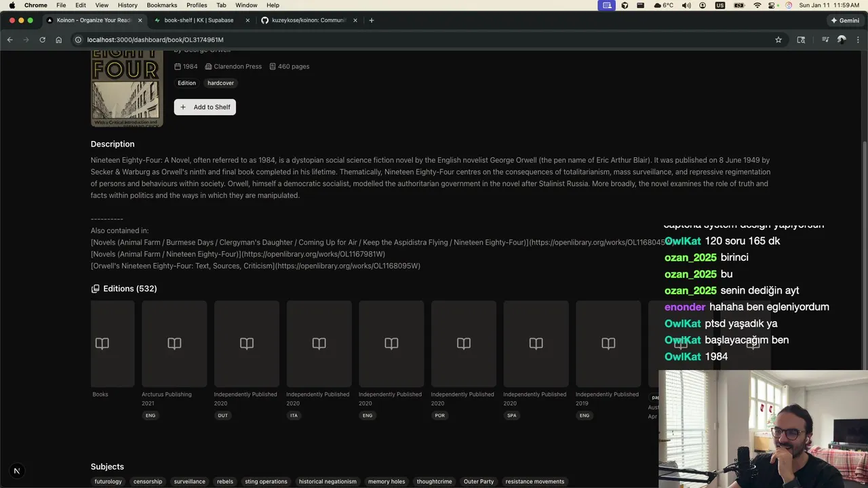The image size is (868, 488).
Task: Click the surveillance subject tag
Action: [189, 482]
